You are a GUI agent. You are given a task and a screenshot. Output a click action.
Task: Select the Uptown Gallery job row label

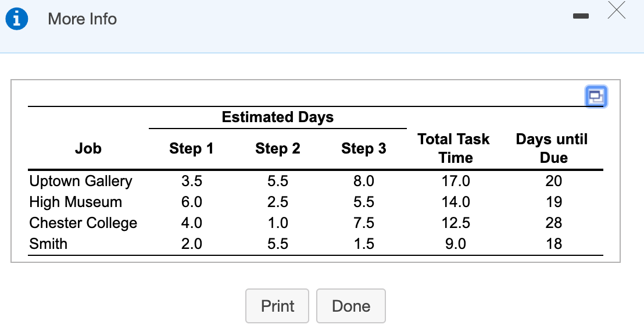81,181
